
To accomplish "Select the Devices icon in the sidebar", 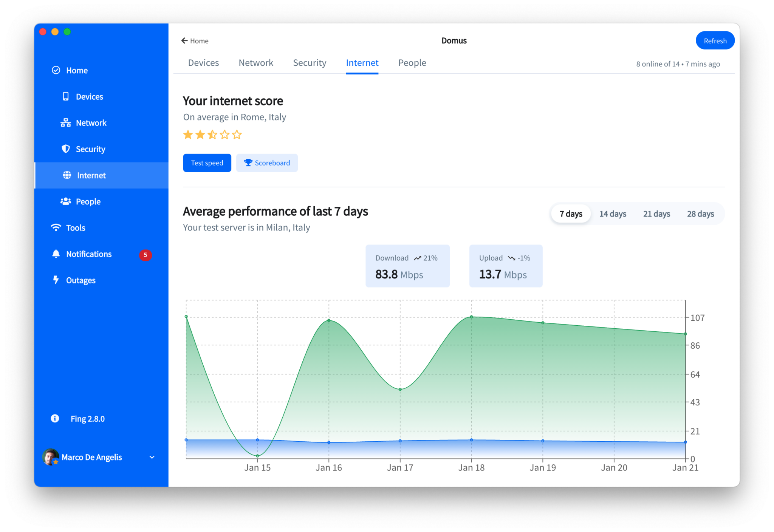I will 65,96.
